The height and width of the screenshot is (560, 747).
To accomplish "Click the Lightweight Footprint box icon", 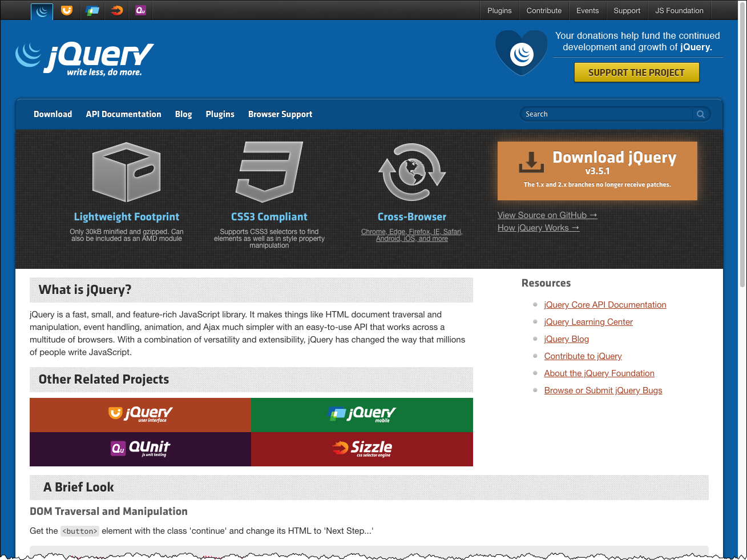I will (126, 171).
